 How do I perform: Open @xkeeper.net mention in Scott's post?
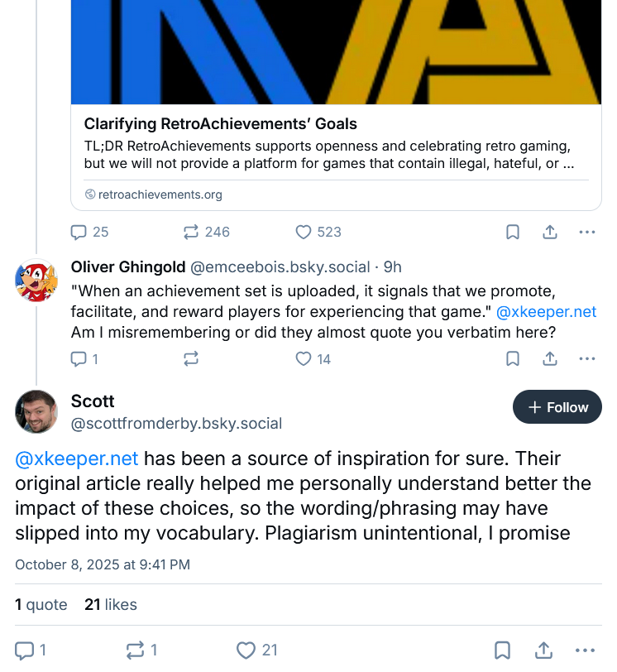tap(77, 458)
